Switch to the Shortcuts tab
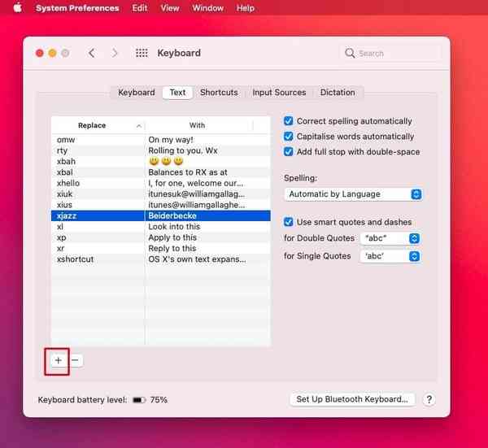The image size is (488, 448). 219,93
